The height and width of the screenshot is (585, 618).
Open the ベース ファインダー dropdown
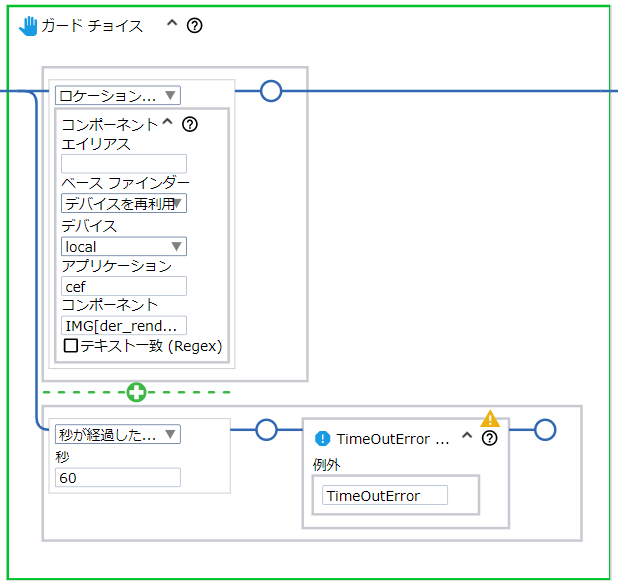pos(124,204)
